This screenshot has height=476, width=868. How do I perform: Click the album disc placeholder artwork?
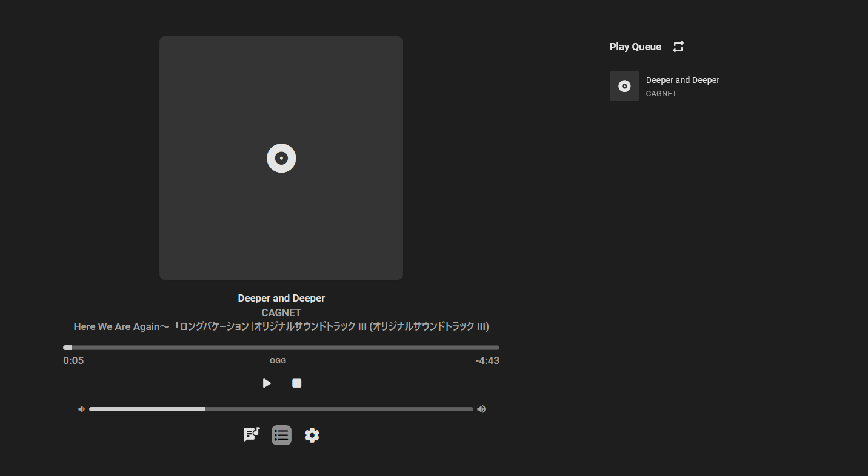281,157
